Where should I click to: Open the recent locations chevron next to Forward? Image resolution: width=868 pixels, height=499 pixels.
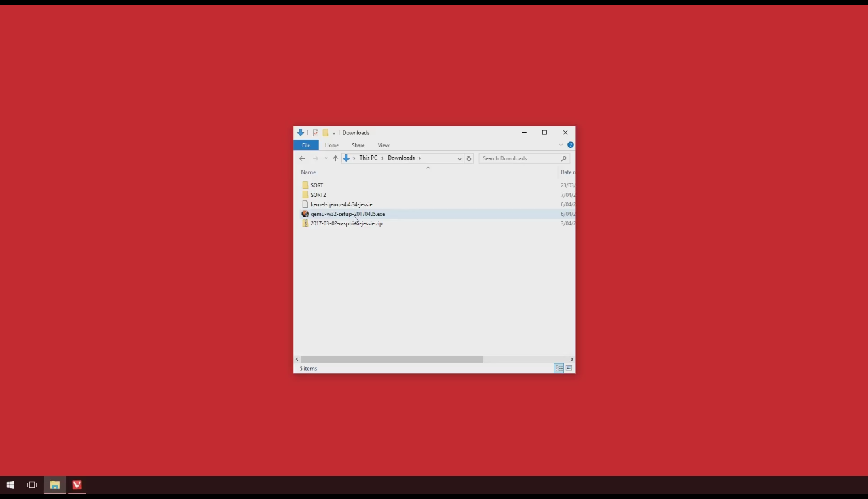tap(325, 158)
